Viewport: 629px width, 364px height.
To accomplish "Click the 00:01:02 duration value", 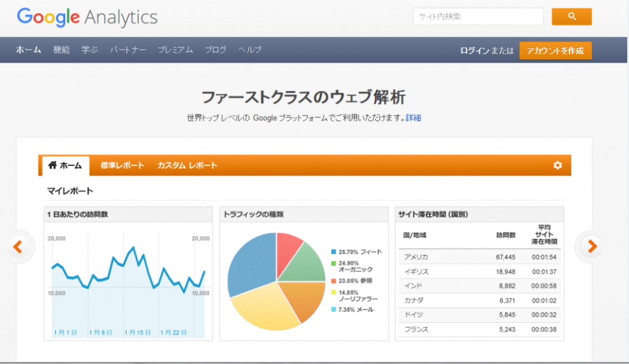I will [x=544, y=300].
